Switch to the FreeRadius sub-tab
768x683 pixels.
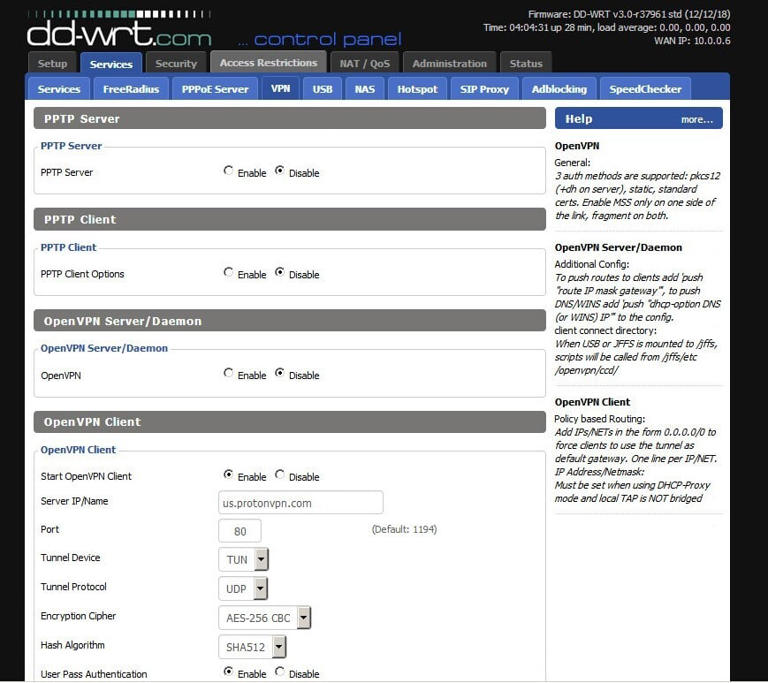pos(131,89)
